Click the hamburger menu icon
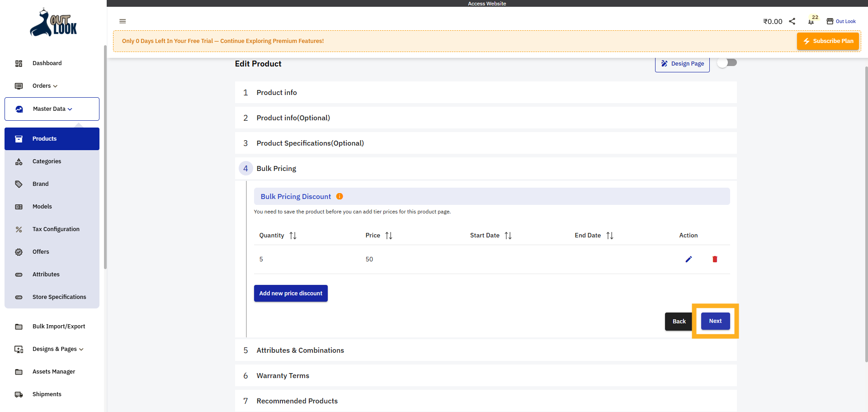Screen dimensions: 868x412 tap(123, 21)
